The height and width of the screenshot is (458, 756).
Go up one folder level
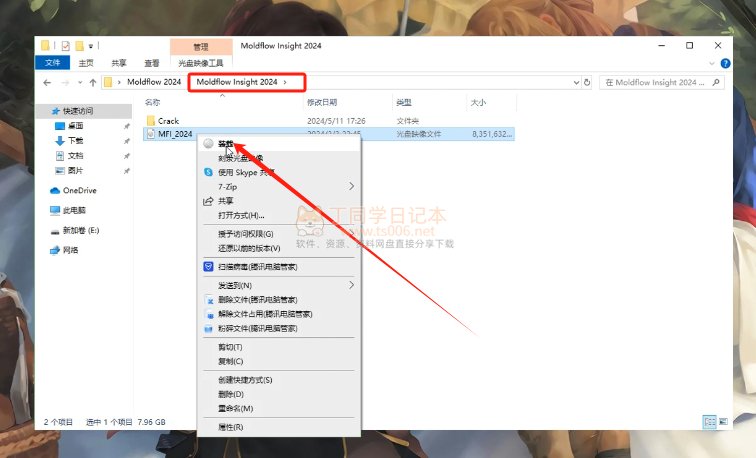(x=93, y=82)
